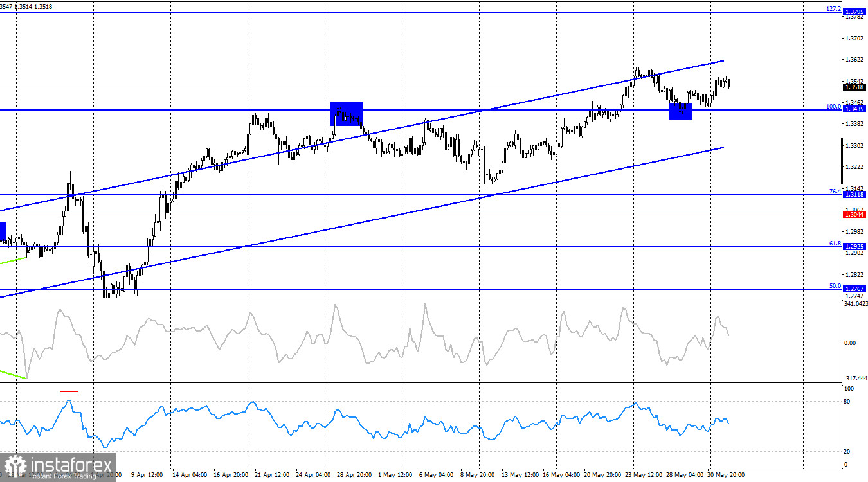The height and width of the screenshot is (482, 868).
Task: Click the 341.0423 indicator scale value
Action: pos(855,303)
